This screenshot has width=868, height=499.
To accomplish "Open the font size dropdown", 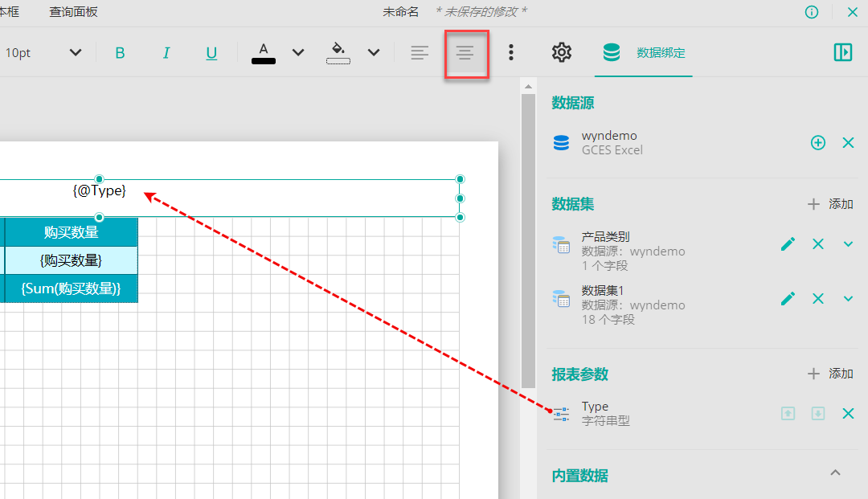I will 76,53.
